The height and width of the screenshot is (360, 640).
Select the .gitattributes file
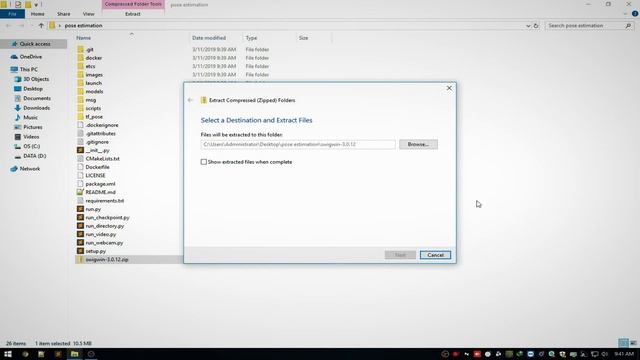pos(100,133)
